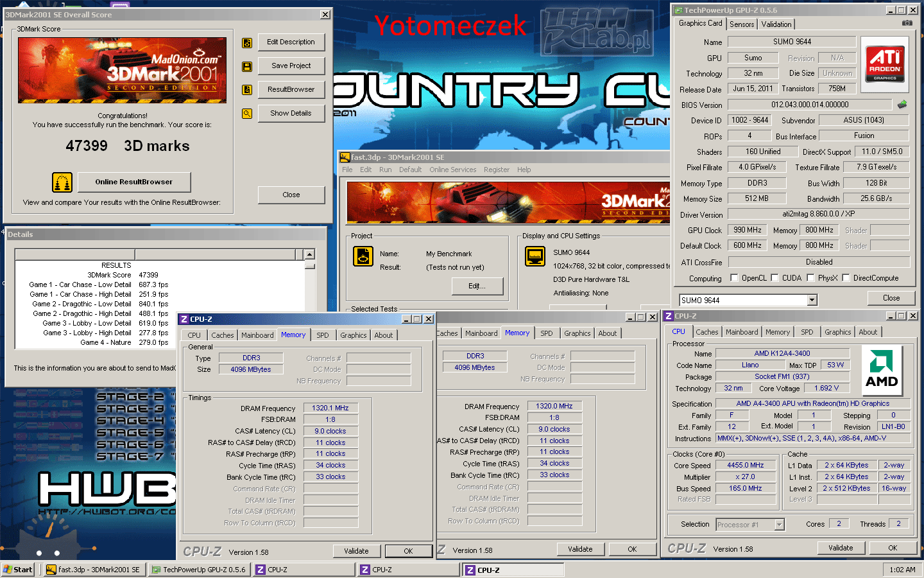The height and width of the screenshot is (578, 924).
Task: Click the ResultBrowser icon beside its button
Action: click(x=246, y=90)
